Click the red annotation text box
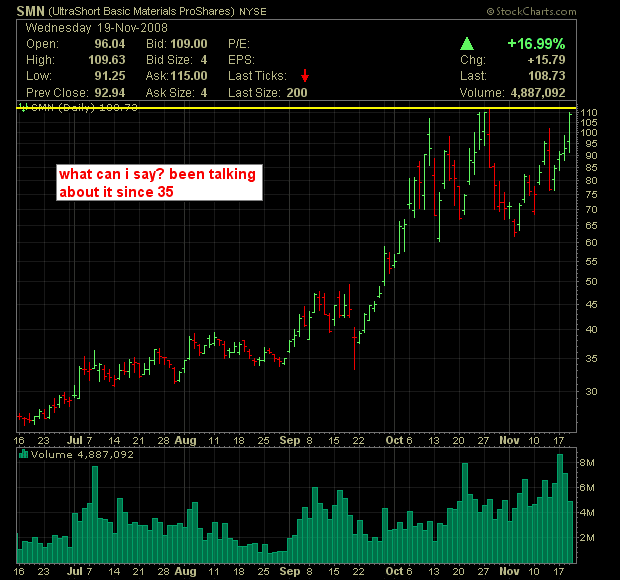Viewport: 620px width, 580px height. (159, 183)
